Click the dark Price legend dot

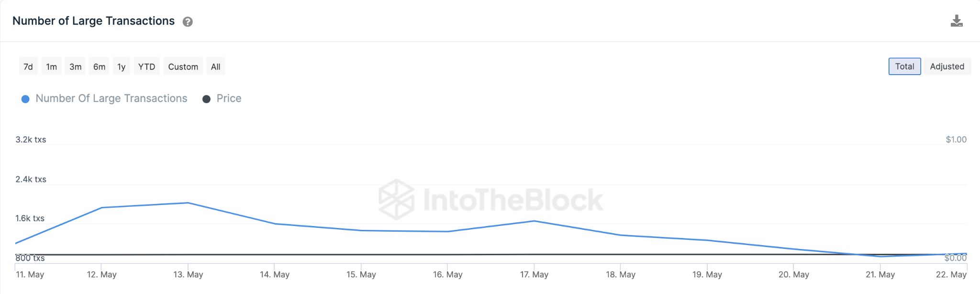[x=206, y=99]
